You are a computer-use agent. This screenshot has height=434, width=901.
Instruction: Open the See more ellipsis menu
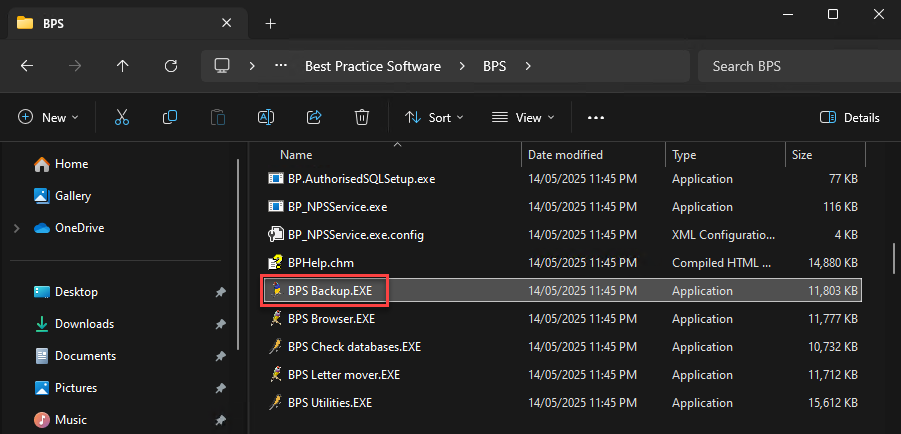coord(596,118)
